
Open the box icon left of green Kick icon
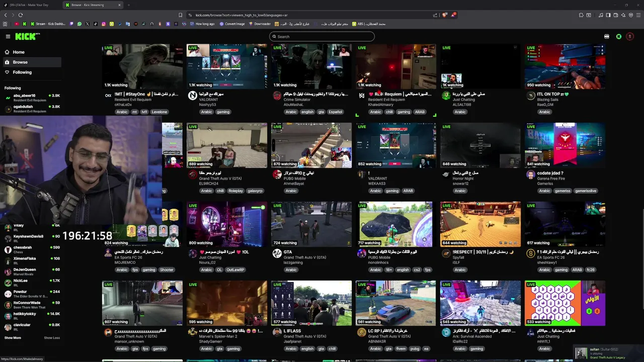pos(607,36)
